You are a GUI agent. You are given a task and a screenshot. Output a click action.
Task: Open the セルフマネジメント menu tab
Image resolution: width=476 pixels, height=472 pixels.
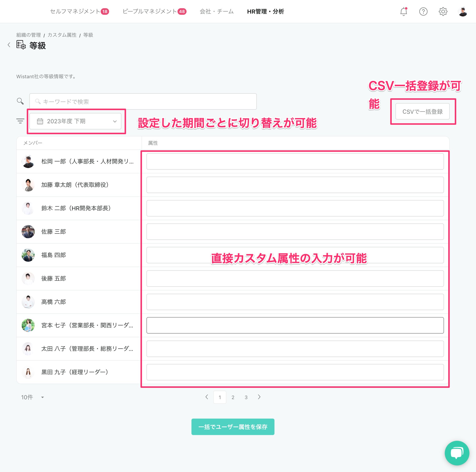coord(79,12)
